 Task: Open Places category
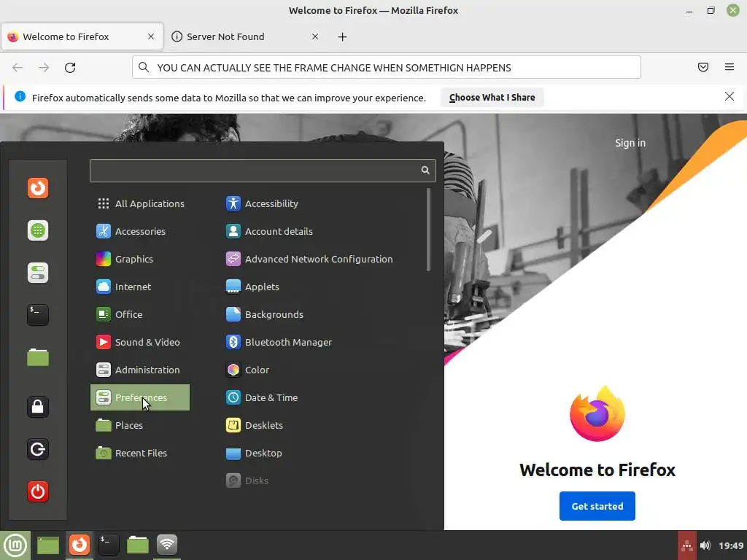click(x=140, y=425)
